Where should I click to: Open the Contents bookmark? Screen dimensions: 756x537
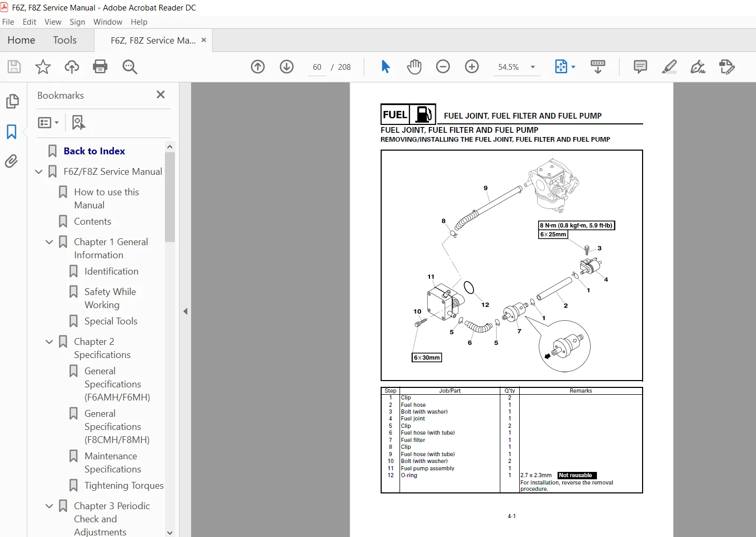(x=92, y=222)
